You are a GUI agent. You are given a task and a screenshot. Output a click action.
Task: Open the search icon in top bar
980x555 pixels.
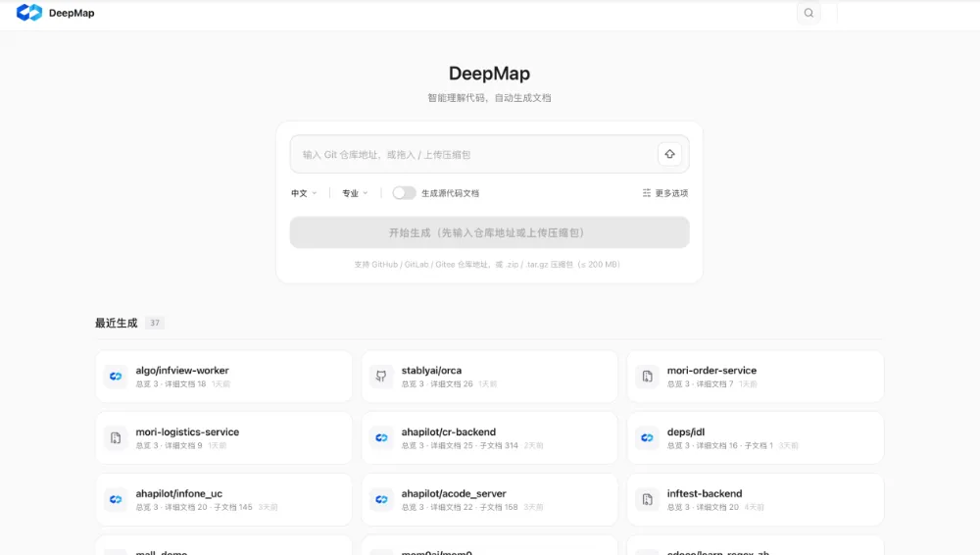tap(808, 13)
